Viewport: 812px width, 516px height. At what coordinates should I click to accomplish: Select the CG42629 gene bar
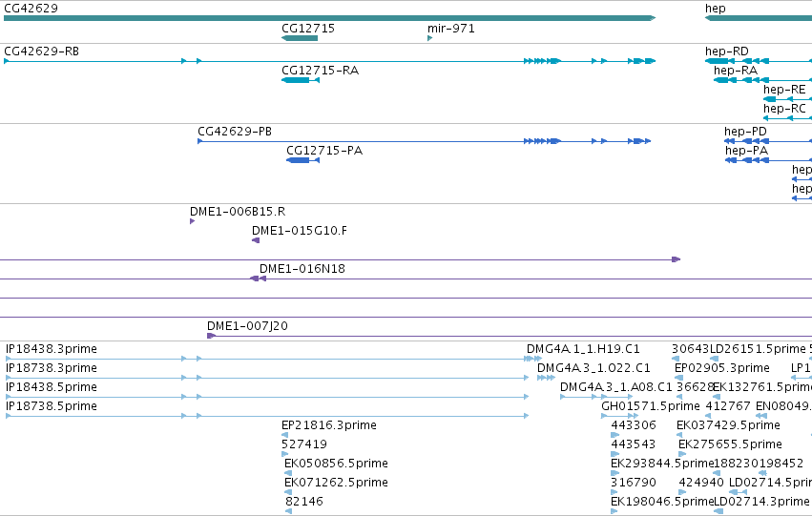329,18
